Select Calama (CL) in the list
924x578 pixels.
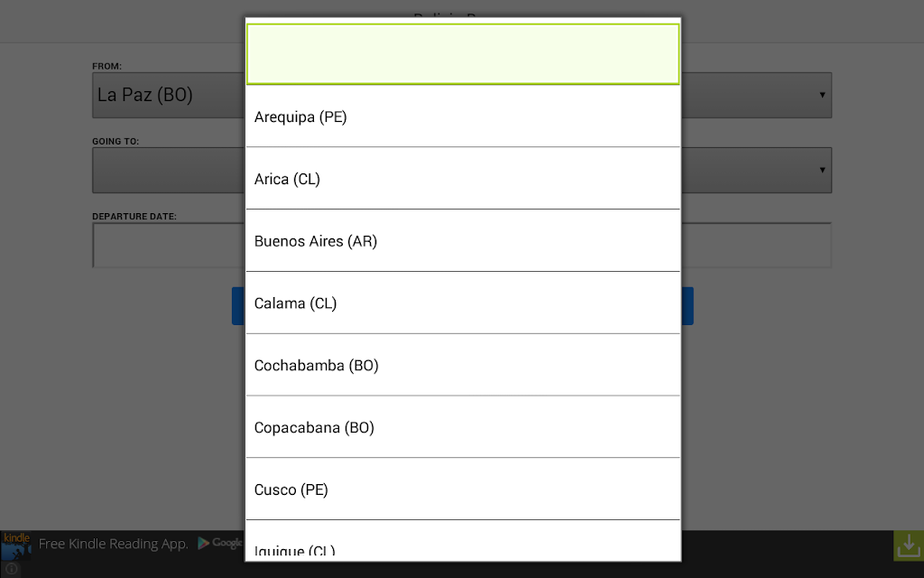click(463, 303)
